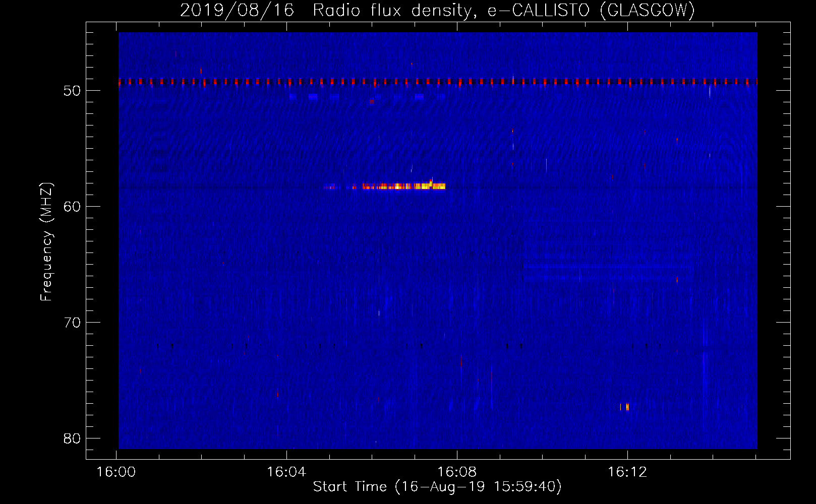Image resolution: width=816 pixels, height=504 pixels.
Task: Click the '60' frequency tick label
Action: click(x=72, y=207)
